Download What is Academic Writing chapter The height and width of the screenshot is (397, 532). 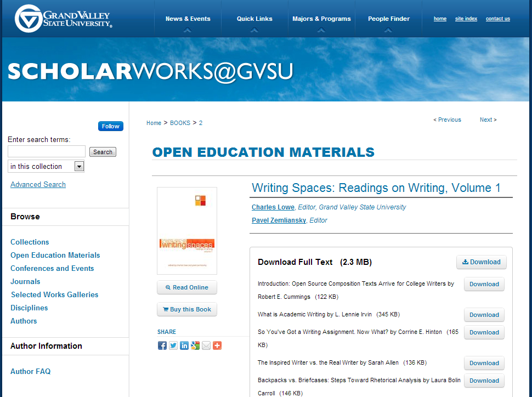pyautogui.click(x=484, y=315)
